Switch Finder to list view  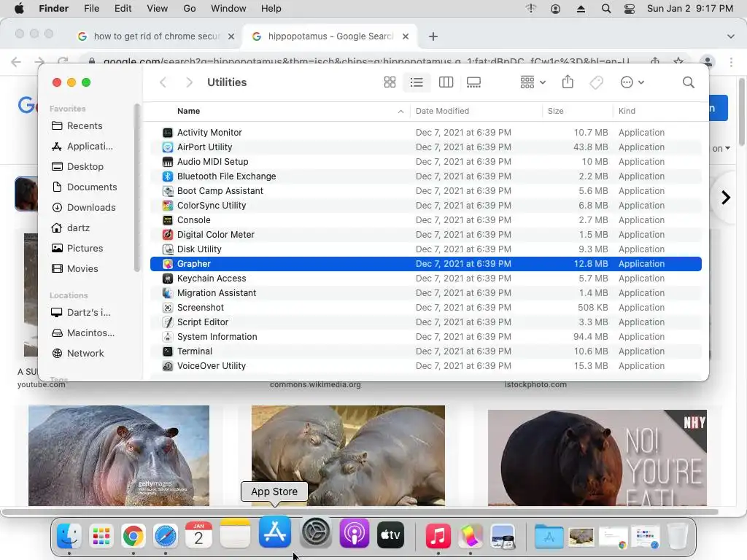point(417,82)
